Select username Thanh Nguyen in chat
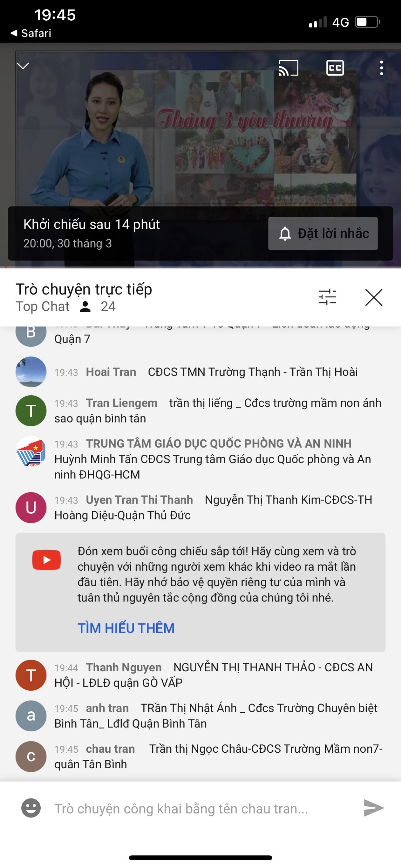Screen dimensions: 401x868 click(x=124, y=667)
